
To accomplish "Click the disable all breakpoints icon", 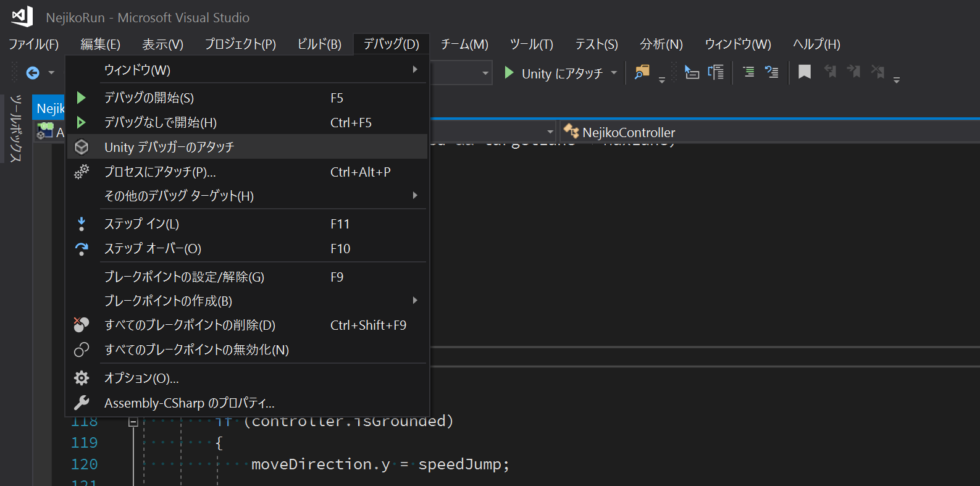I will pyautogui.click(x=82, y=350).
